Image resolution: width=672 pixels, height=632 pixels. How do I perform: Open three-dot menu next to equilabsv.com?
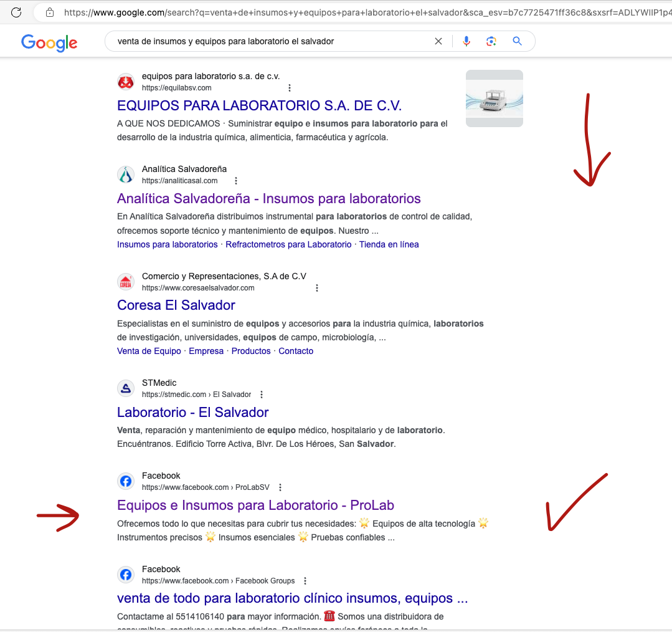pyautogui.click(x=290, y=88)
